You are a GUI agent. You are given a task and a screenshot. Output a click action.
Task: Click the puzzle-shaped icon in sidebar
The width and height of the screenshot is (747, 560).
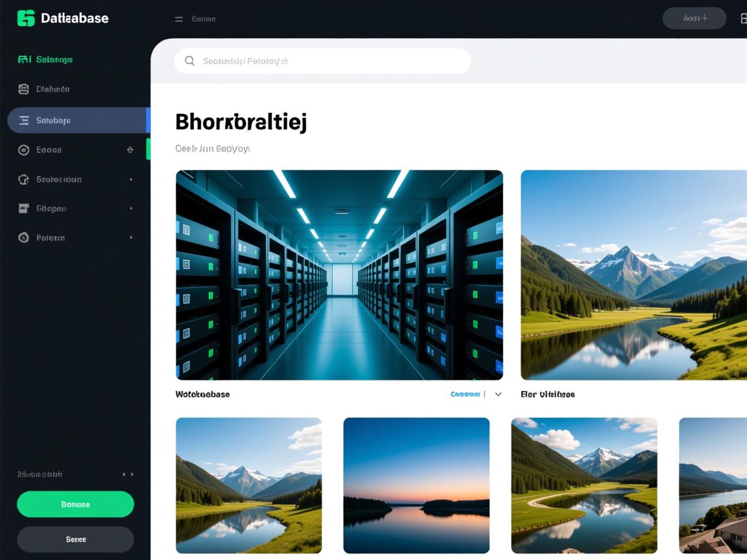click(x=24, y=180)
